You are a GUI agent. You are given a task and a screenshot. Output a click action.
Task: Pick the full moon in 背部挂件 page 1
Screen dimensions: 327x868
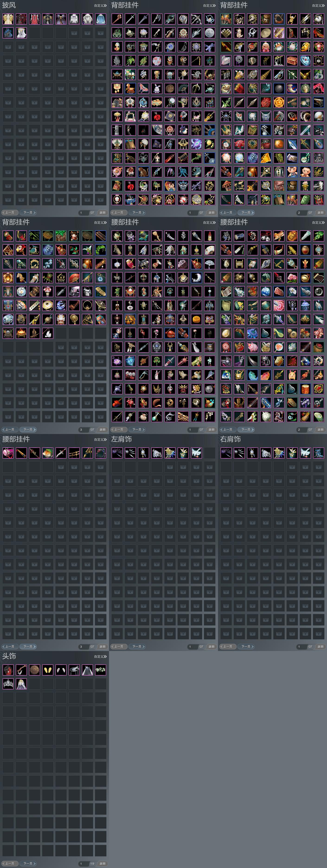click(210, 33)
